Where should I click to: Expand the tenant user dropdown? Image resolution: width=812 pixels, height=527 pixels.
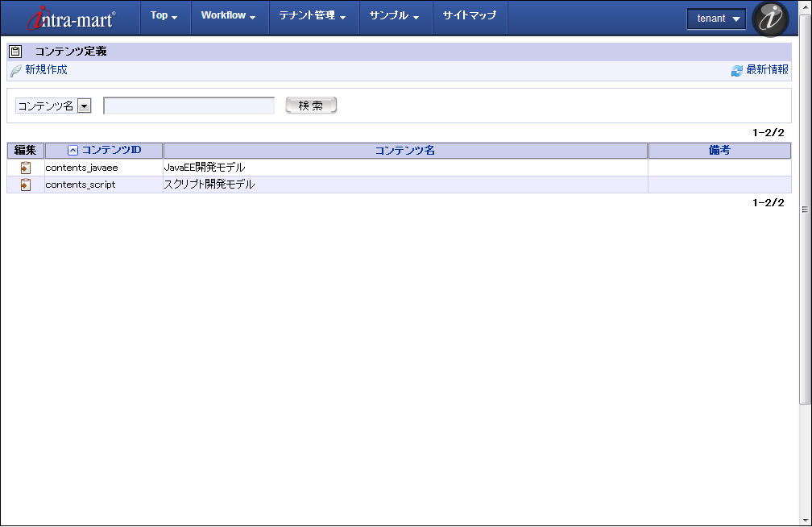[716, 19]
